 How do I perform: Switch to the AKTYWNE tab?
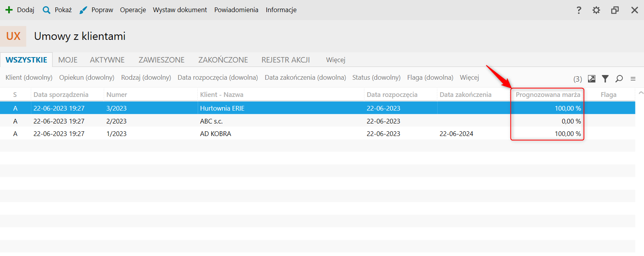tap(107, 60)
